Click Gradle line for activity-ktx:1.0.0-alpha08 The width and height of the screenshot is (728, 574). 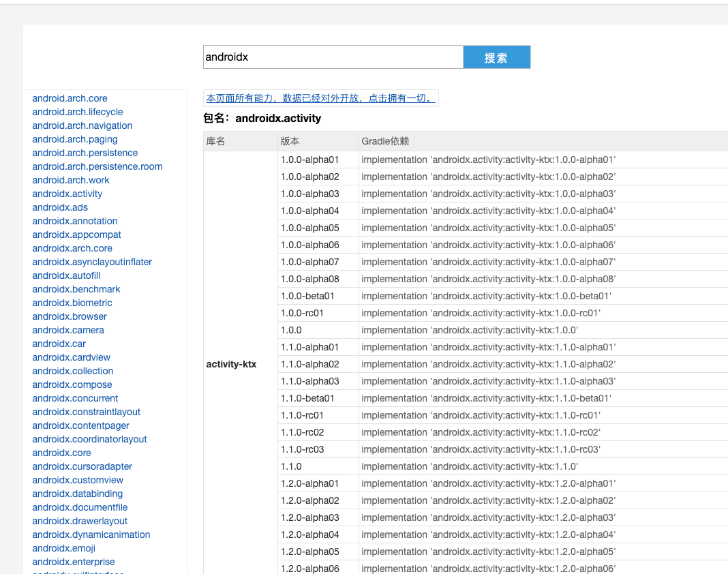click(489, 279)
